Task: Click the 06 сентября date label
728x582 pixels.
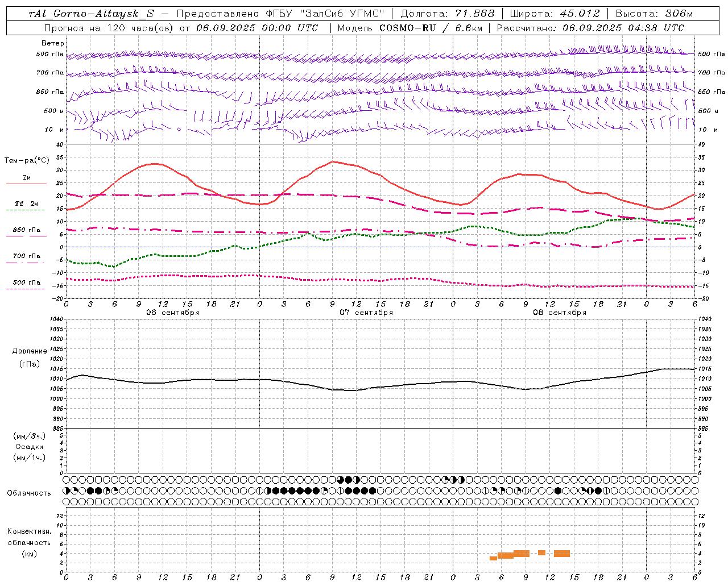Action: pos(172,313)
